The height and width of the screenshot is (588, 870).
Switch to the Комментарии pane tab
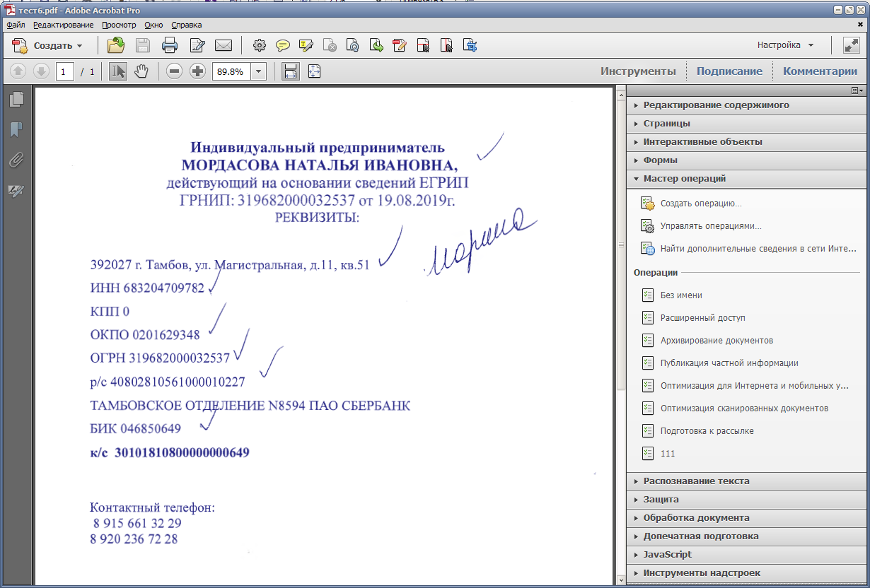(820, 71)
